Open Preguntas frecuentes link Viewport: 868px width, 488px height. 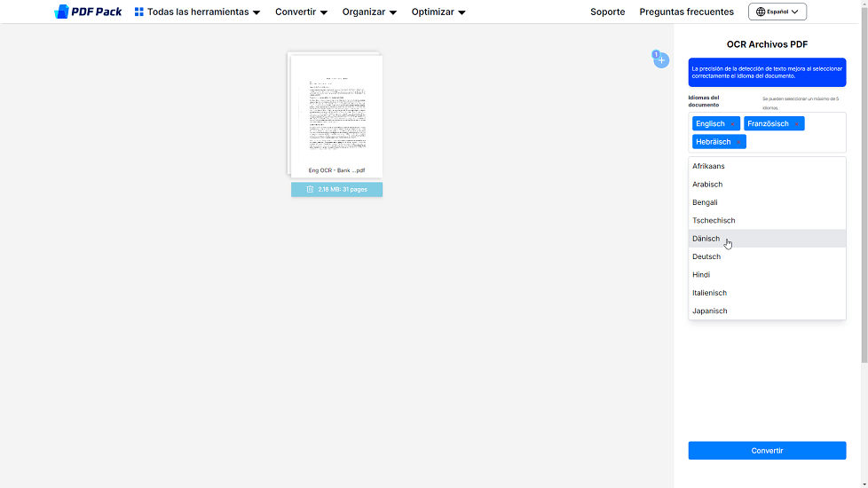click(x=686, y=12)
